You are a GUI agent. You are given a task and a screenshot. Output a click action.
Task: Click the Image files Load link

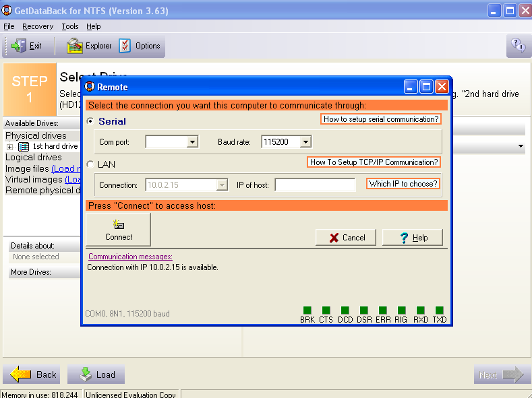tap(65, 168)
